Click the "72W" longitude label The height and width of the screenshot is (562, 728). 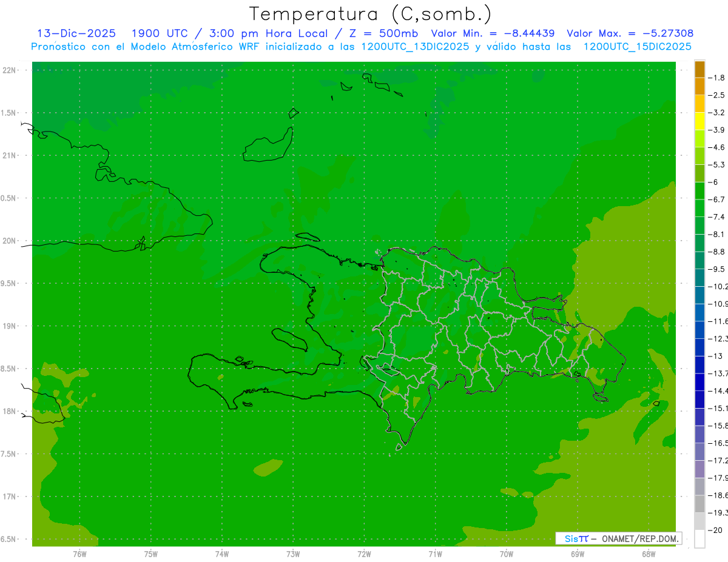(x=364, y=554)
